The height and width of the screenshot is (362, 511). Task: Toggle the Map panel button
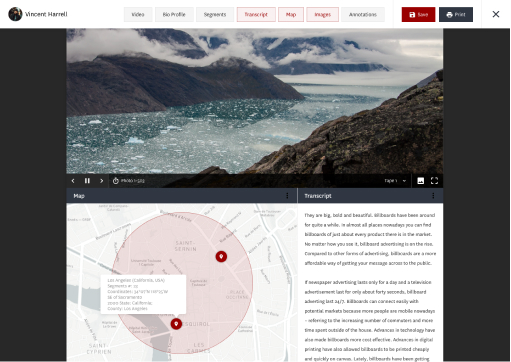(291, 14)
